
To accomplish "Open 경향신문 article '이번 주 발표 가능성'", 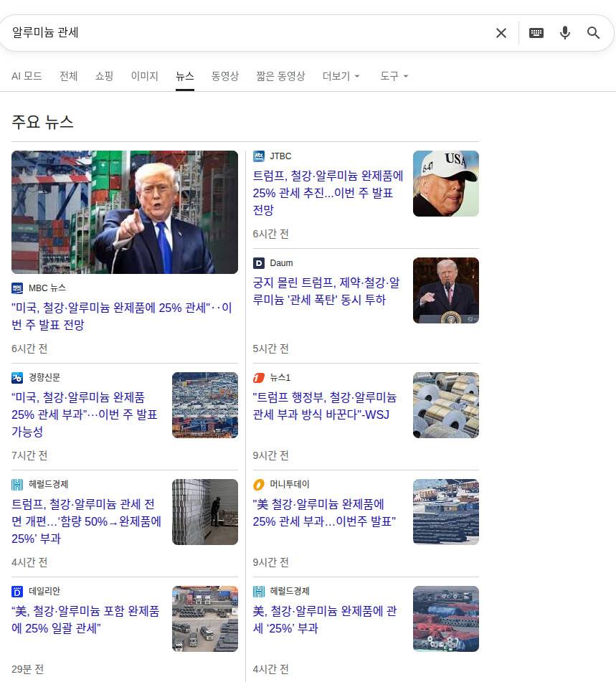I will 85,414.
